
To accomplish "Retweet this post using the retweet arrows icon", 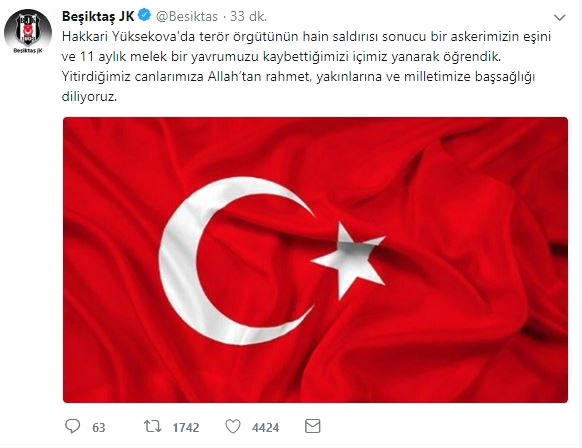I will pos(153,426).
